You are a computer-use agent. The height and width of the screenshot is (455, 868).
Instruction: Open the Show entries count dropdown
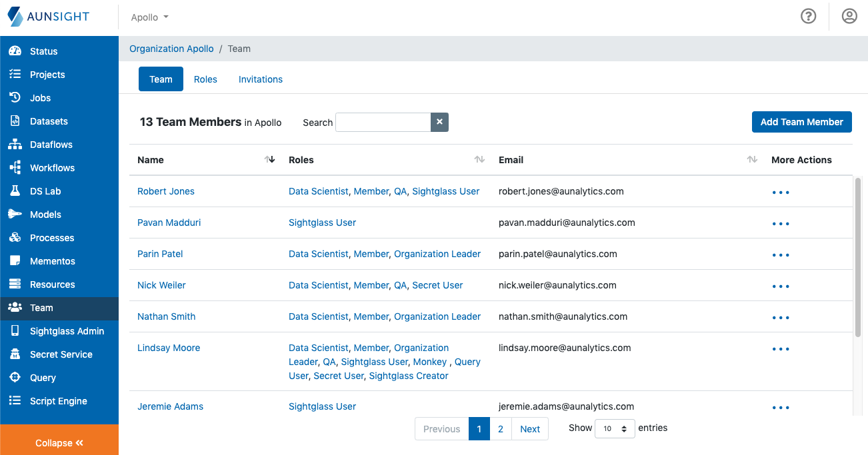tap(615, 429)
